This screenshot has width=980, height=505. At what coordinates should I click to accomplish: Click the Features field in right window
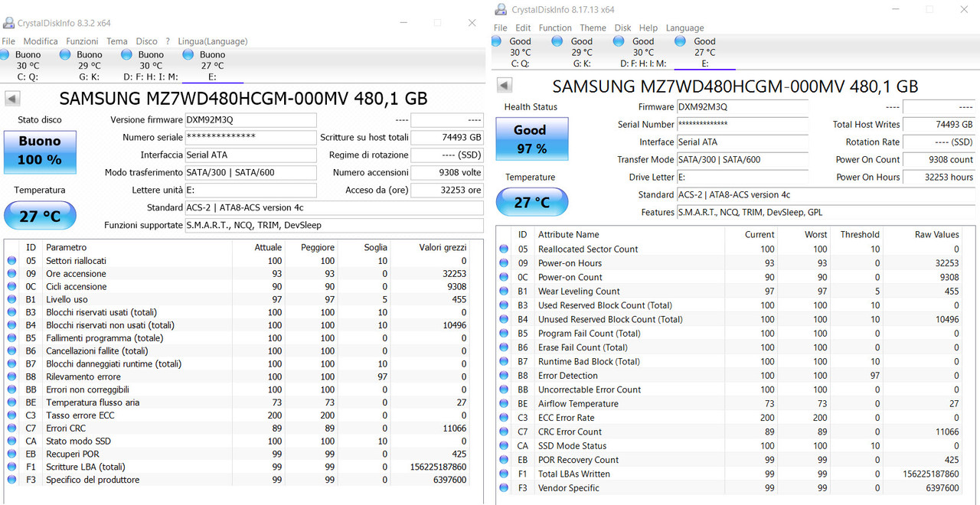[x=826, y=212]
